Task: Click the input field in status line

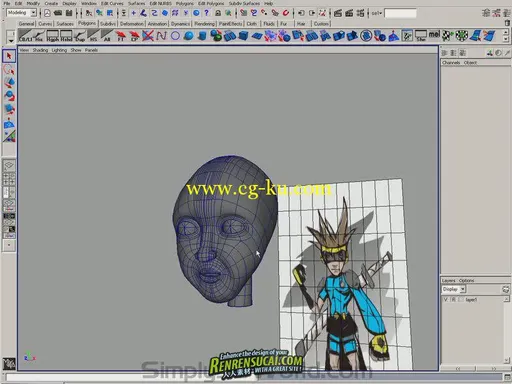Action: 400,13
